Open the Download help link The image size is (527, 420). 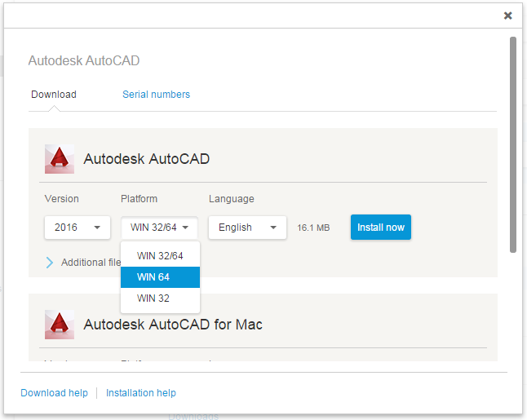coord(54,393)
